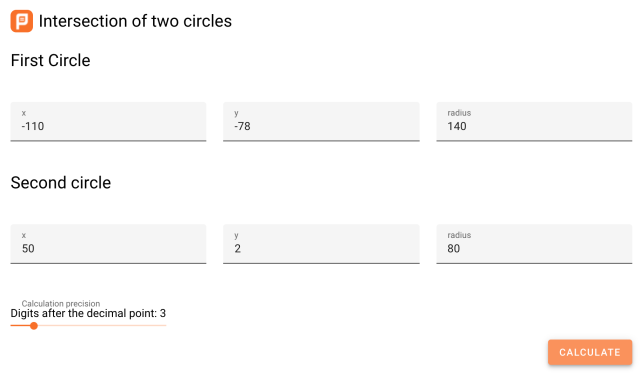Click the filled orange part of the slider track
Image resolution: width=640 pixels, height=381 pixels.
[20, 325]
